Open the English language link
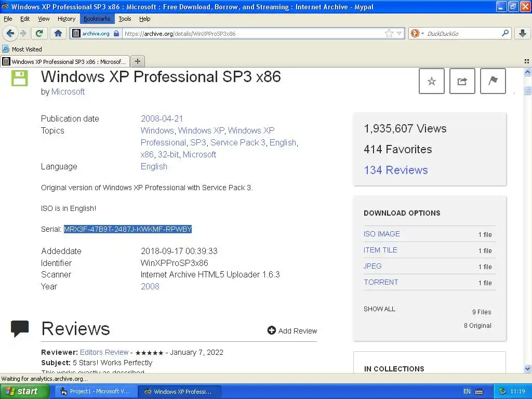The height and width of the screenshot is (399, 532). tap(154, 166)
